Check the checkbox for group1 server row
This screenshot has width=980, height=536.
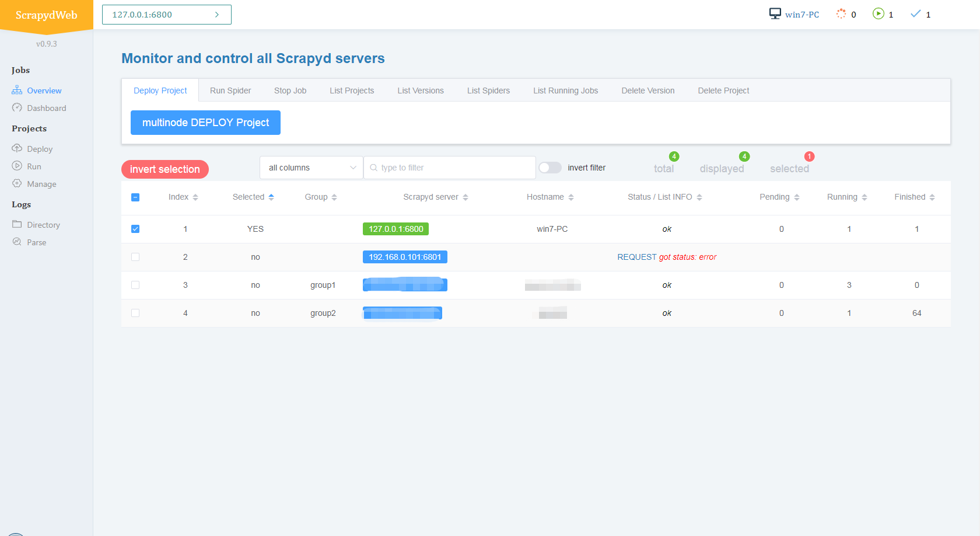click(135, 285)
